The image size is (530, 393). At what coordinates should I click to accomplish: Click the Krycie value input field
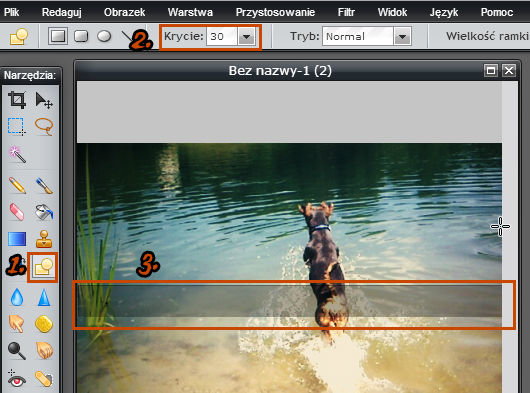click(x=222, y=36)
